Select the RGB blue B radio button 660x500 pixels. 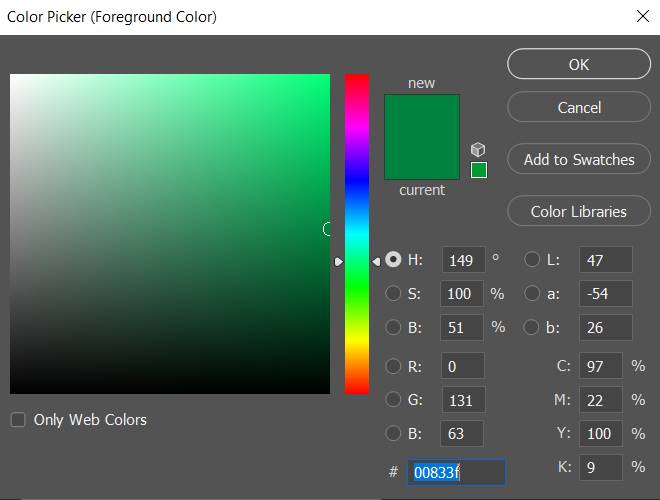coord(393,433)
